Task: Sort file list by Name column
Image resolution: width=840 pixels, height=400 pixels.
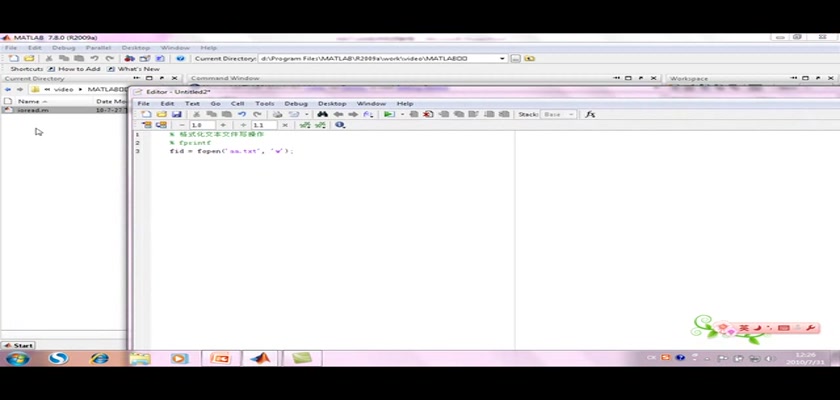Action: coord(32,101)
